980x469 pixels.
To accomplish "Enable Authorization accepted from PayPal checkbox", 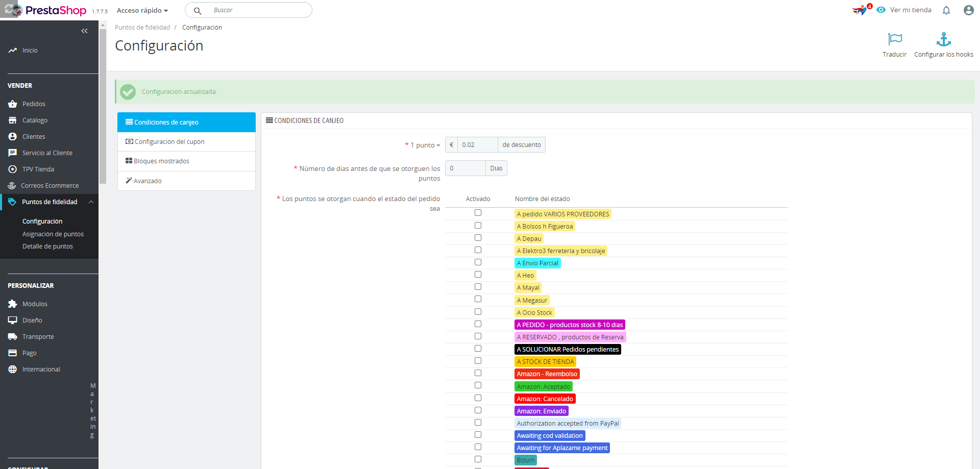I will (x=478, y=423).
